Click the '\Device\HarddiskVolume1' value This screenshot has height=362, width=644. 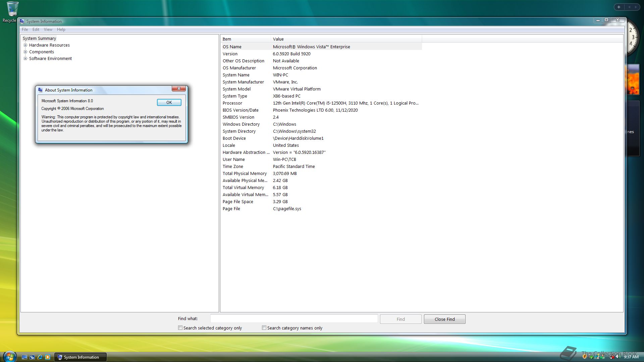298,138
